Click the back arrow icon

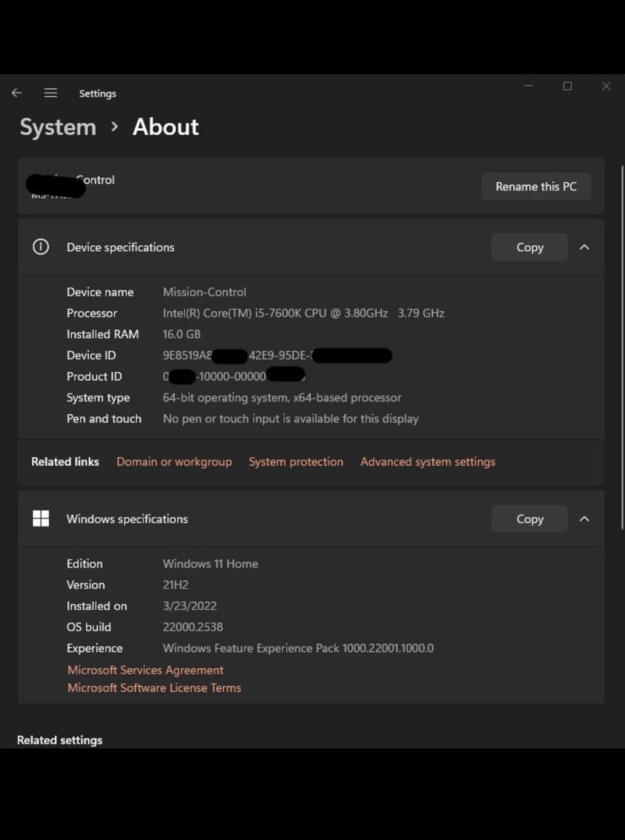[17, 93]
